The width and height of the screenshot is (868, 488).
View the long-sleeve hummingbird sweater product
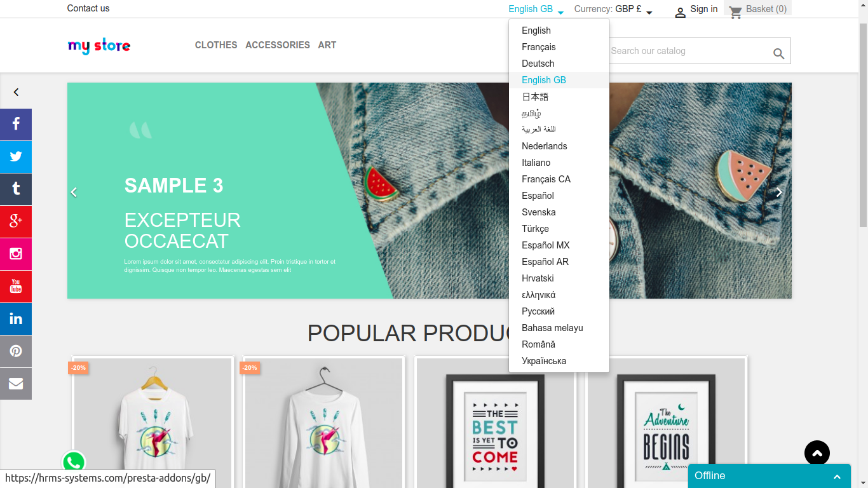[x=324, y=423]
